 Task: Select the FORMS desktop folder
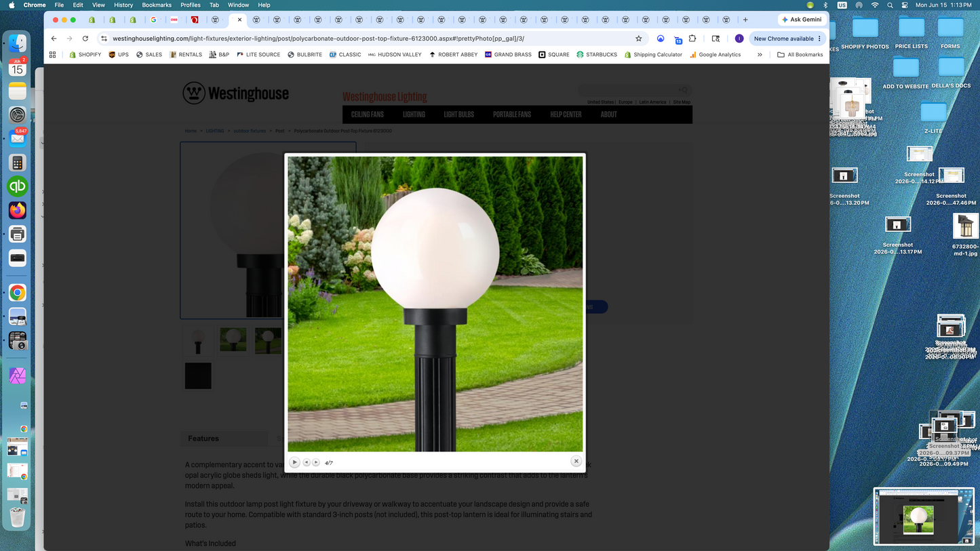pos(950,33)
